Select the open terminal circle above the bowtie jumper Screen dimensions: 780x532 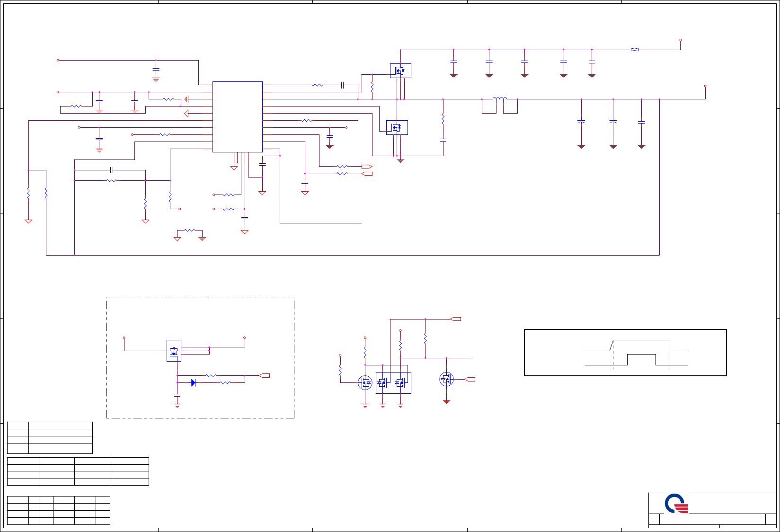pyautogui.click(x=681, y=40)
